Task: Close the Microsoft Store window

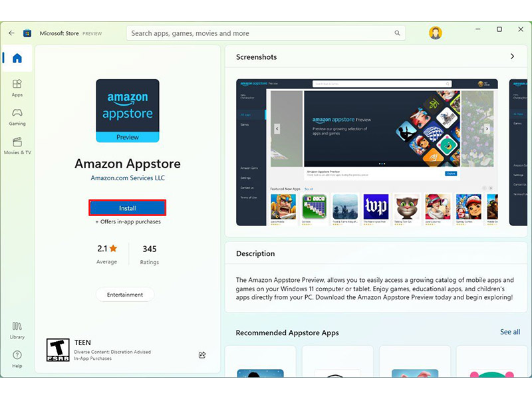Action: pos(521,29)
